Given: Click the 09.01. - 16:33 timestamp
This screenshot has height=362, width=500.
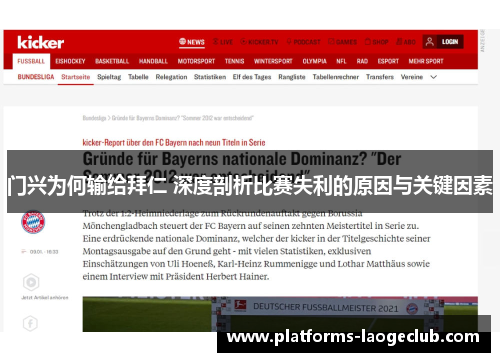Looking at the screenshot, I should pyautogui.click(x=44, y=252).
